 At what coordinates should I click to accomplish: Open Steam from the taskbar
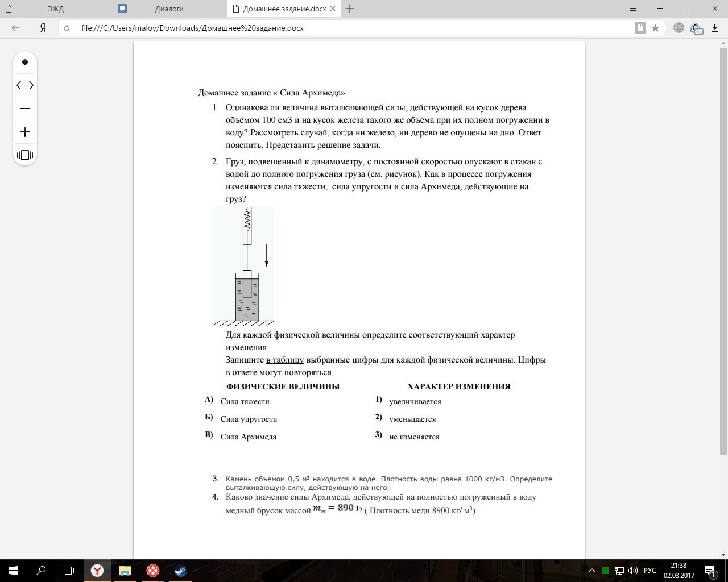click(x=181, y=571)
